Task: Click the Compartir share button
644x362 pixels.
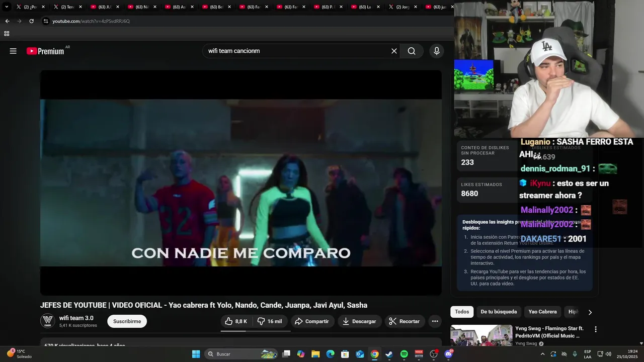Action: pyautogui.click(x=312, y=321)
